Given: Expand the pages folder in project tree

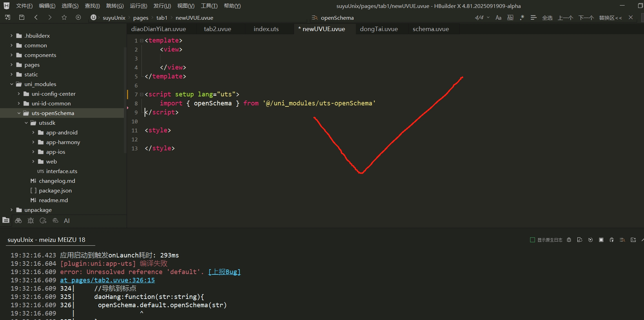Looking at the screenshot, I should (12, 65).
